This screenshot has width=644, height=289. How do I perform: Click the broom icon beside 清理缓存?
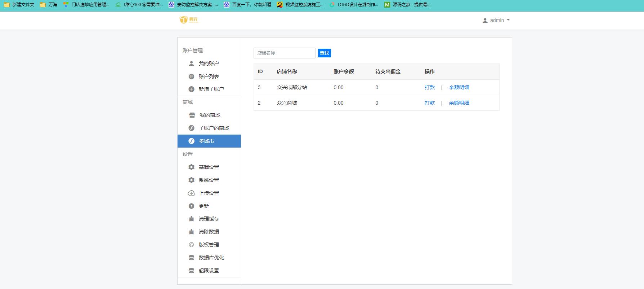[x=191, y=219]
